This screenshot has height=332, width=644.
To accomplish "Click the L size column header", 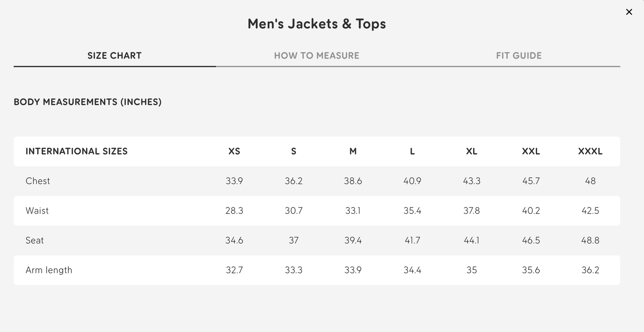I will point(412,151).
